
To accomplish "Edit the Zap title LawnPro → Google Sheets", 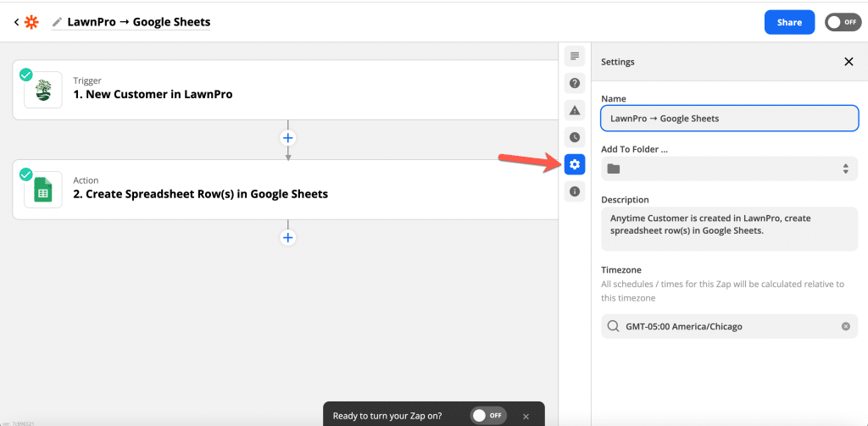I will tap(139, 22).
